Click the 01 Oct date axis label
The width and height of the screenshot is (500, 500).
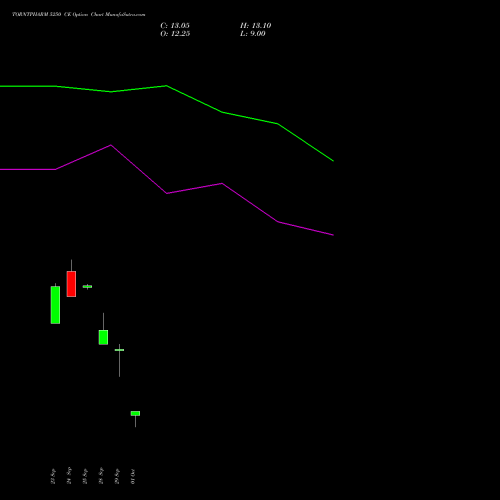[133, 476]
